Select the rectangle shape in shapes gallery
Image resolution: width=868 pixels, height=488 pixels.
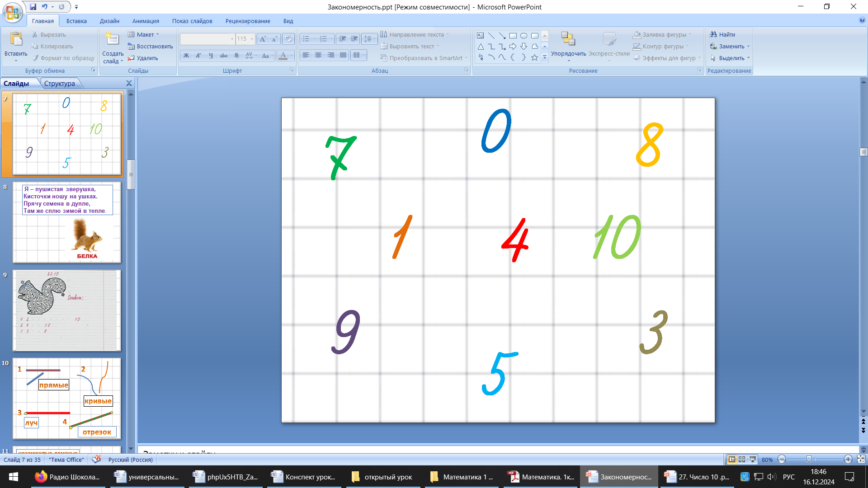click(x=513, y=35)
